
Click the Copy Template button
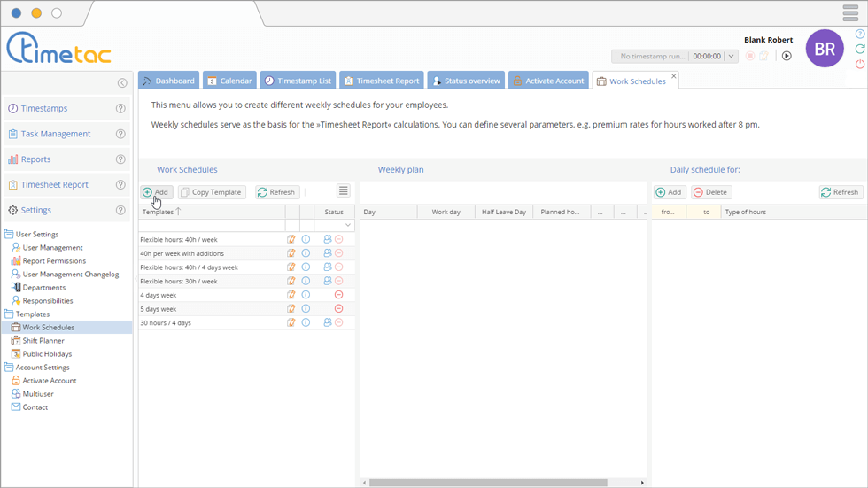[x=212, y=192]
